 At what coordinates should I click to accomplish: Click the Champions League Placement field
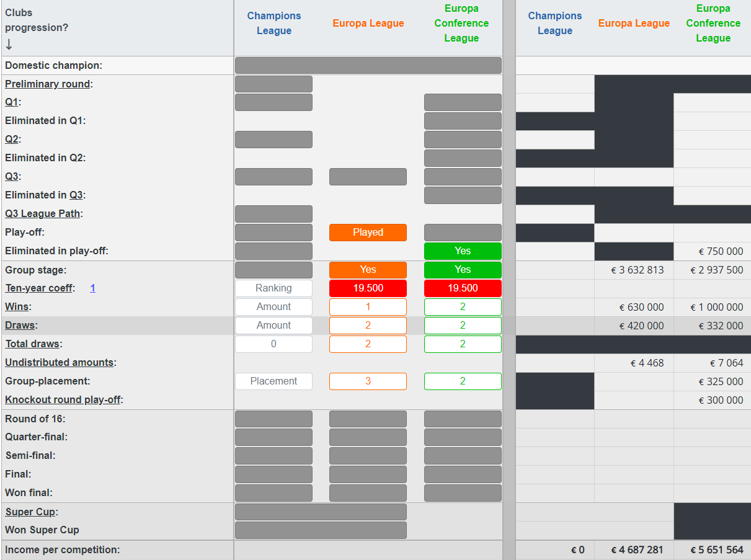tap(273, 381)
